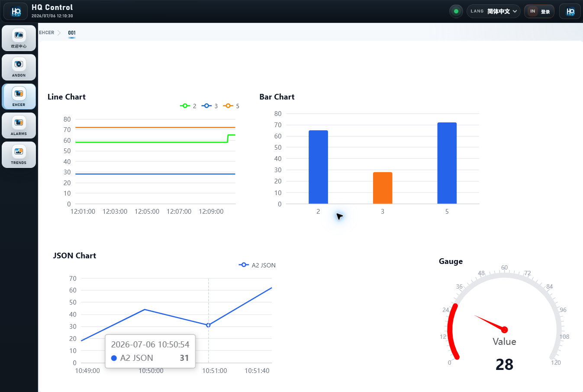Click the HQ logo at top left
The width and height of the screenshot is (583, 392).
[16, 12]
